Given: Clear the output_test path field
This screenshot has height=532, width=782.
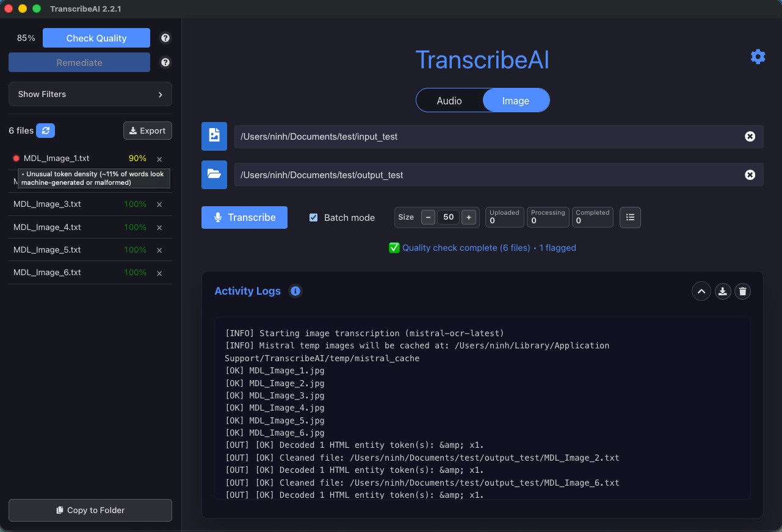Looking at the screenshot, I should point(750,175).
